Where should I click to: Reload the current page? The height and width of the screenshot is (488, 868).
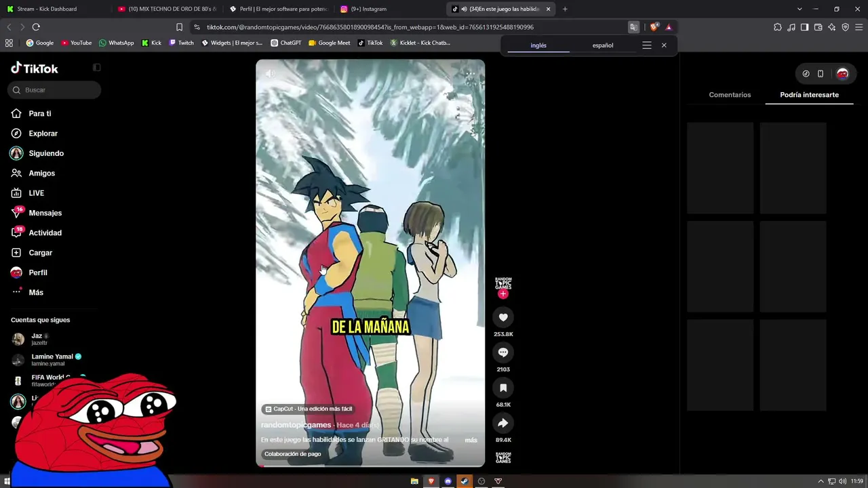point(36,27)
